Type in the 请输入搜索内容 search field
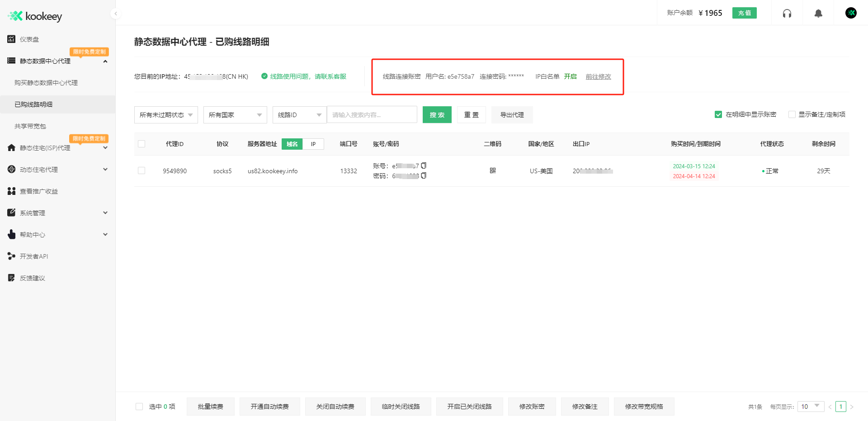This screenshot has height=421, width=868. tap(372, 114)
